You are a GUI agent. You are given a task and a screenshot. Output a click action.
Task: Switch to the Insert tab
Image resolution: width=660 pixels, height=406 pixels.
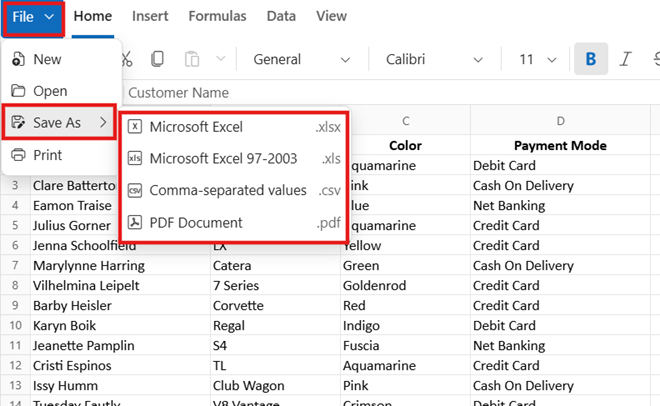click(150, 16)
